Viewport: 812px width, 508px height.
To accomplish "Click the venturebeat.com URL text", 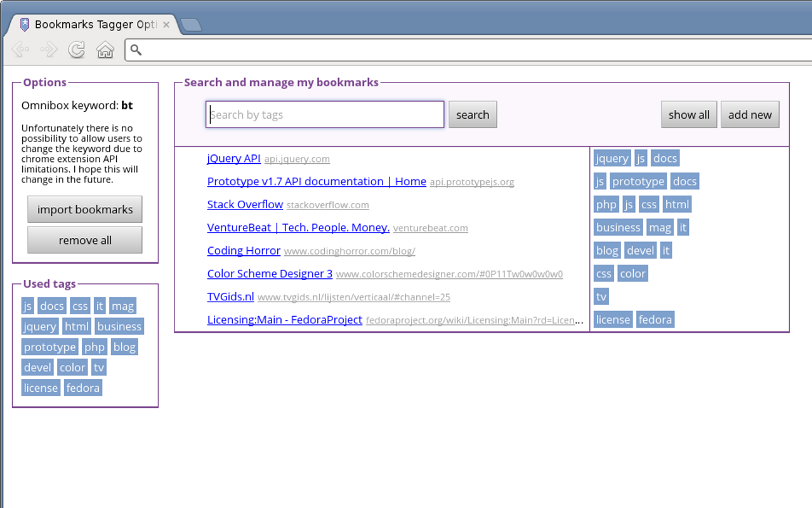I will pyautogui.click(x=431, y=228).
